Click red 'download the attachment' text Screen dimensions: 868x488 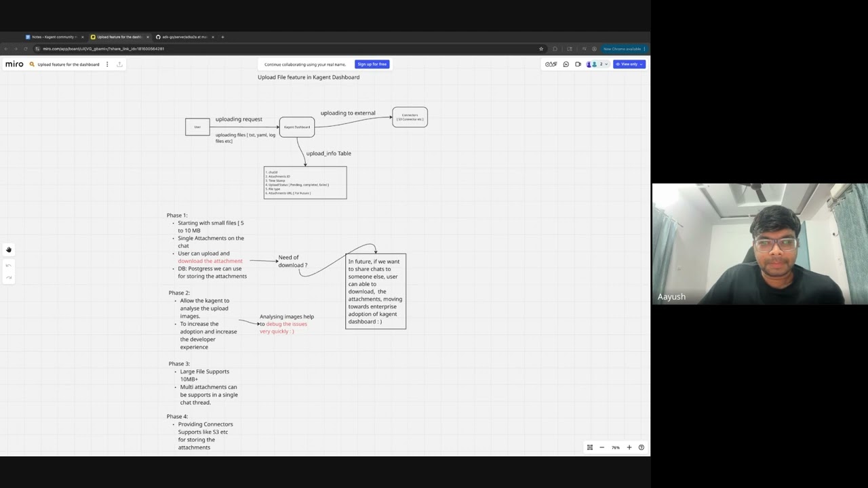click(210, 261)
